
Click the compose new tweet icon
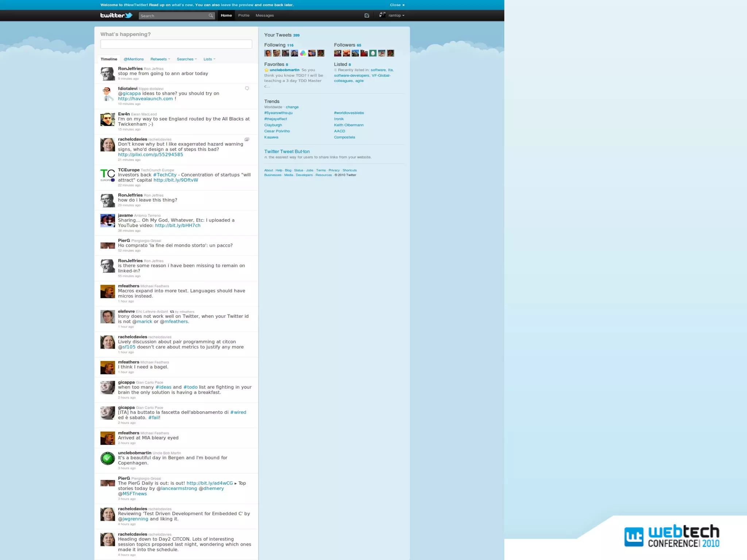click(x=367, y=15)
